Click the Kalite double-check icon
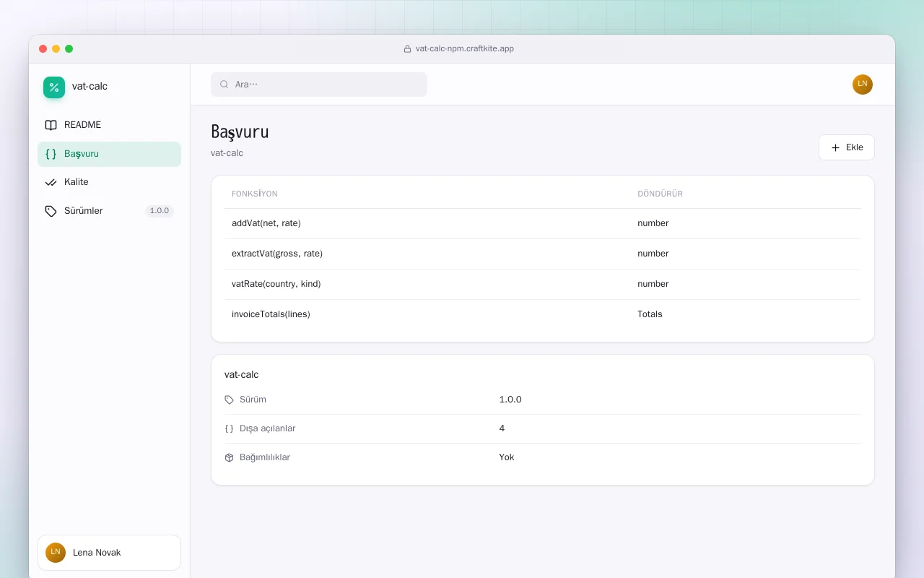924x578 pixels. (x=51, y=182)
